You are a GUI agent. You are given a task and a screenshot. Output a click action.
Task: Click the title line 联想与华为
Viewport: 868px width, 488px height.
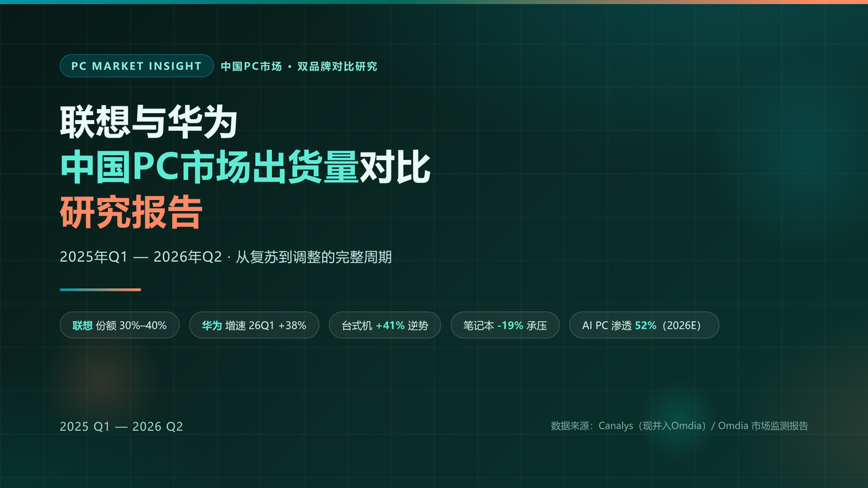click(149, 123)
